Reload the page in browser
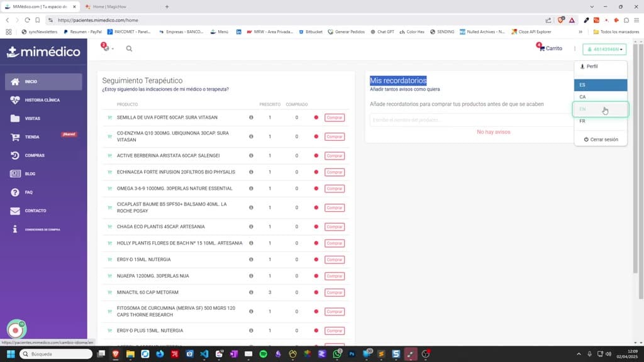 pos(27,20)
